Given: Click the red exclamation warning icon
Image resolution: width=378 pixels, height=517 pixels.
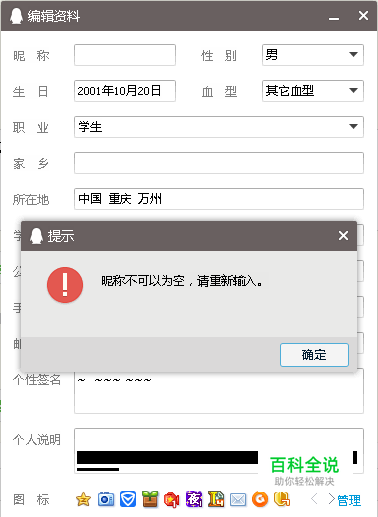Looking at the screenshot, I should click(x=65, y=285).
